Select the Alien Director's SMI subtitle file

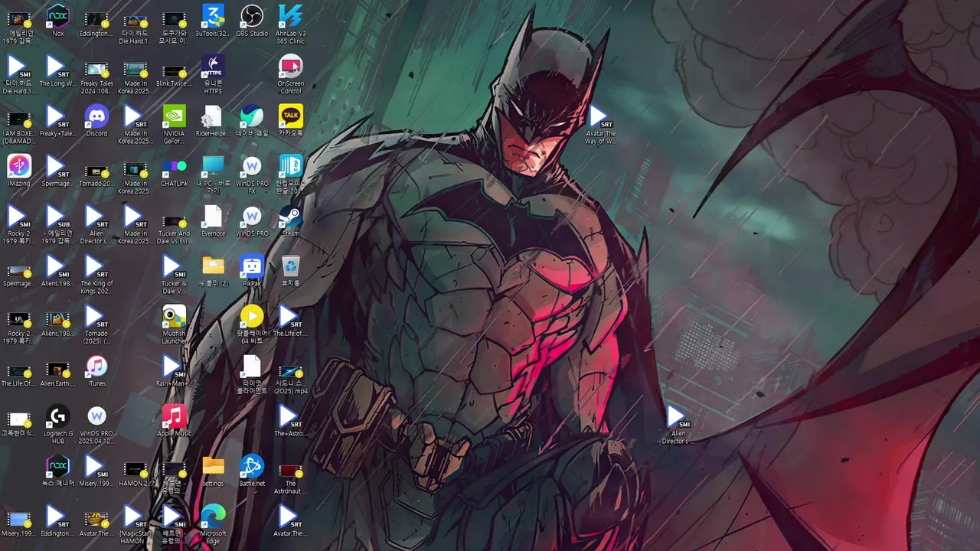(x=678, y=425)
